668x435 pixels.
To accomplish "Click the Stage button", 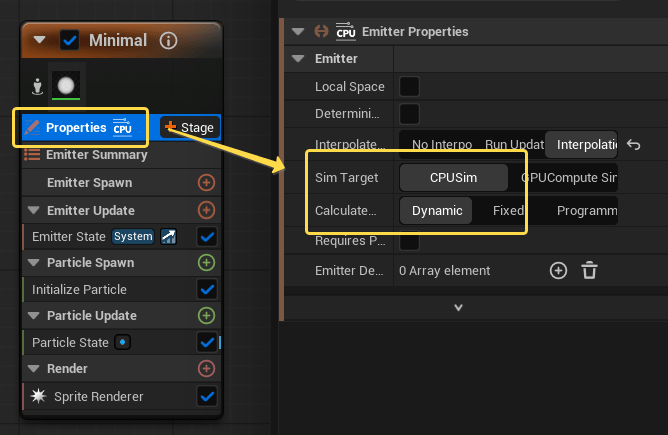I will click(190, 127).
